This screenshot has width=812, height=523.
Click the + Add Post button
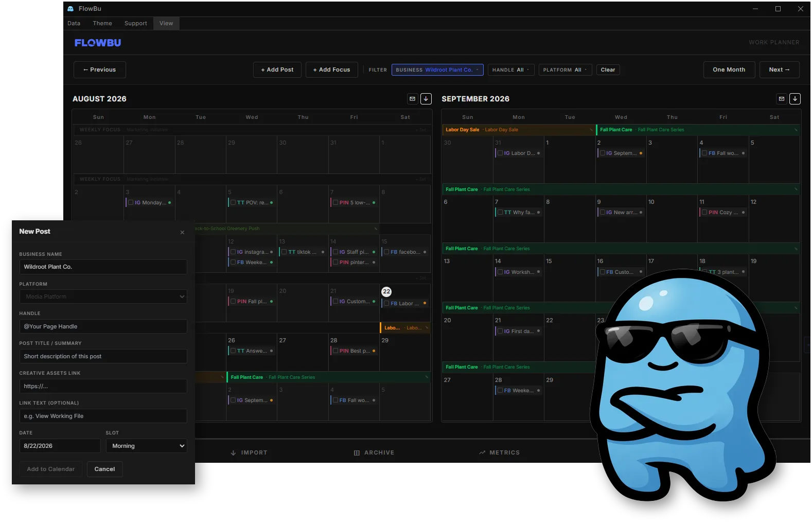click(x=277, y=70)
